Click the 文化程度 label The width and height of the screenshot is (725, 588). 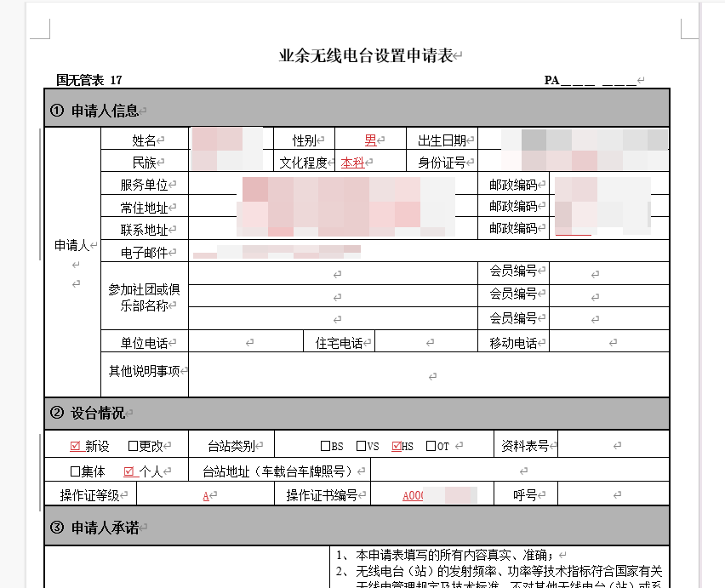[x=303, y=163]
